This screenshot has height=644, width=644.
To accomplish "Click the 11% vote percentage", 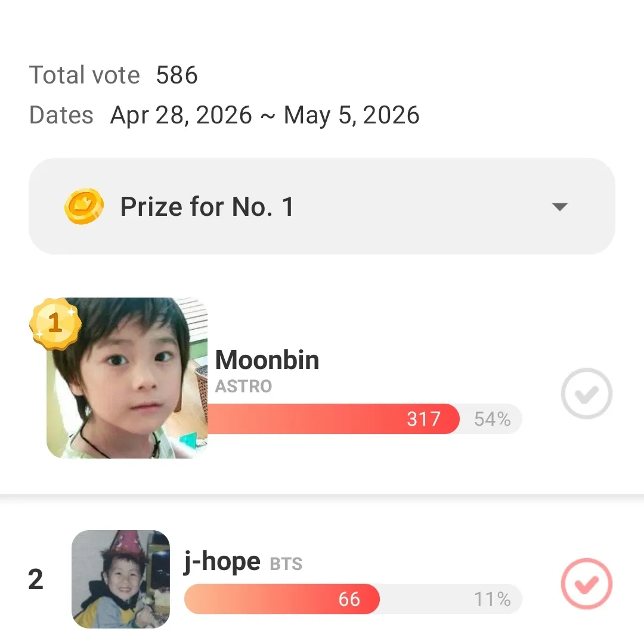I will pos(493,599).
